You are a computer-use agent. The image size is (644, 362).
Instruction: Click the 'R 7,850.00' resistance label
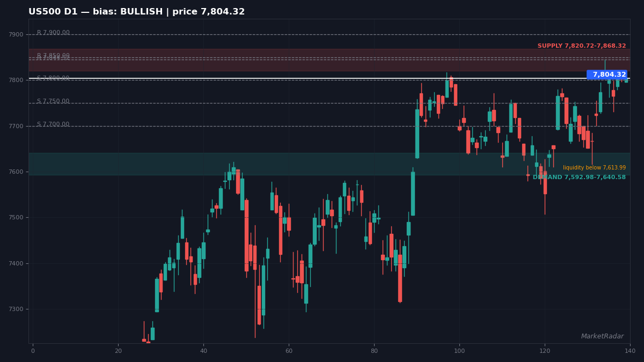coord(53,56)
